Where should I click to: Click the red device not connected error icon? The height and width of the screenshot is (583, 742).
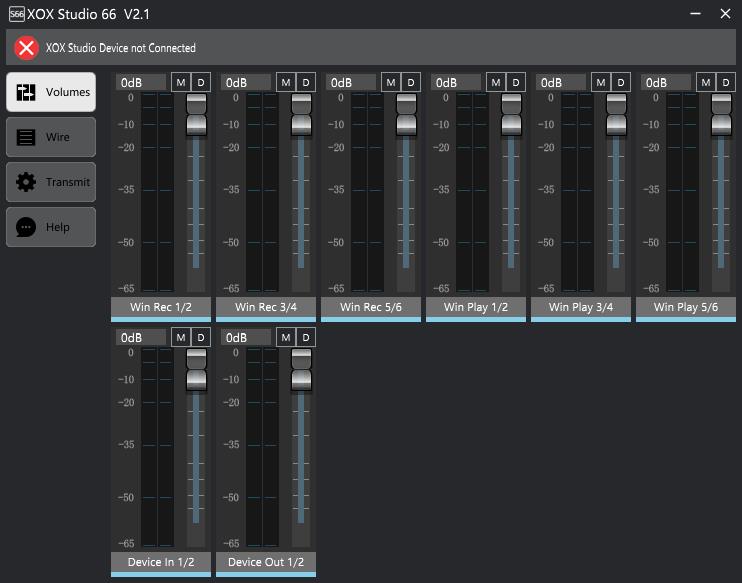coord(26,48)
